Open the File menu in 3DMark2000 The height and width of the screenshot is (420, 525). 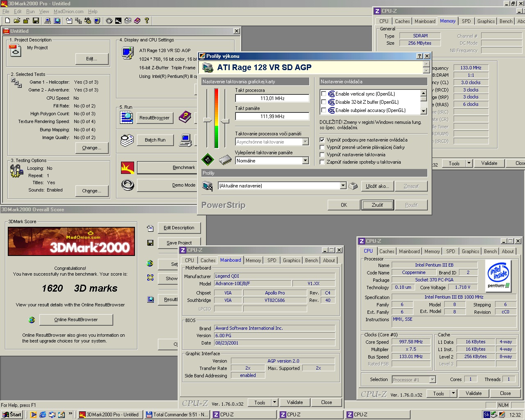[6, 11]
